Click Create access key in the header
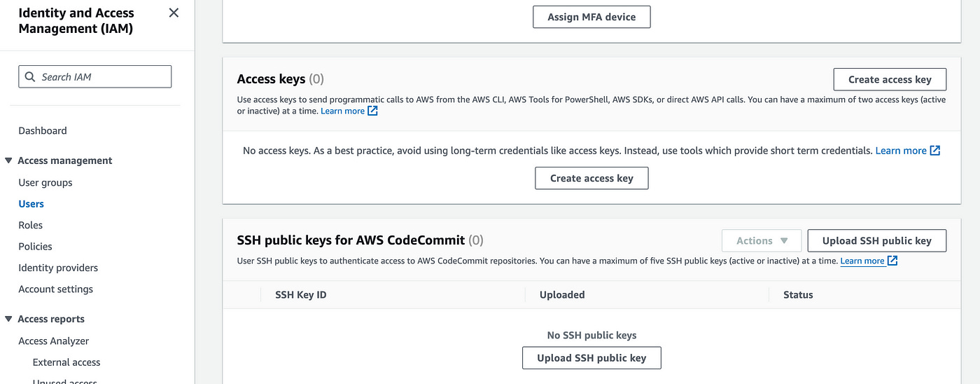The width and height of the screenshot is (980, 384). (890, 79)
